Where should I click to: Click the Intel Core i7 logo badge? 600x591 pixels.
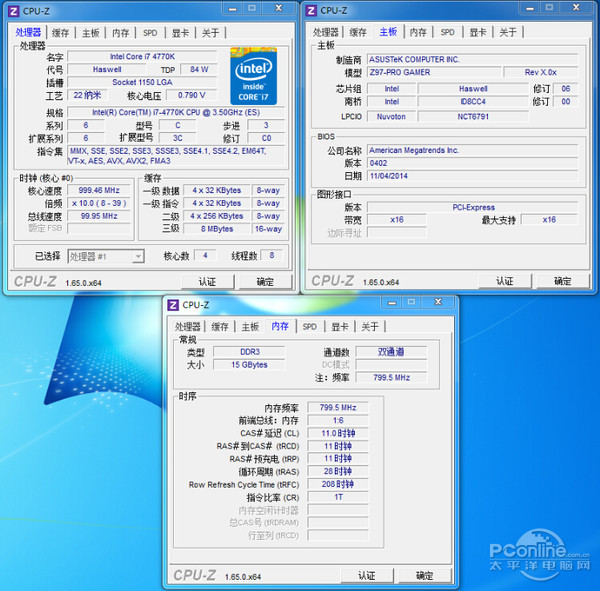(253, 76)
